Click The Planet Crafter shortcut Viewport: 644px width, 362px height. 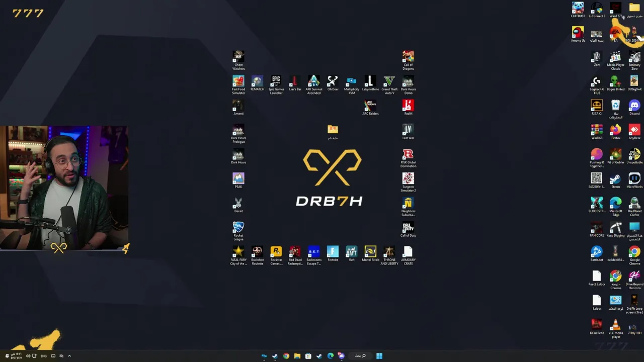click(634, 207)
